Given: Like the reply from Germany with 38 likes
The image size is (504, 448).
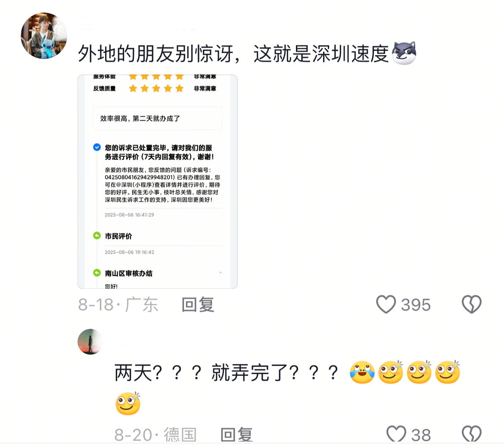Looking at the screenshot, I should pos(396,435).
